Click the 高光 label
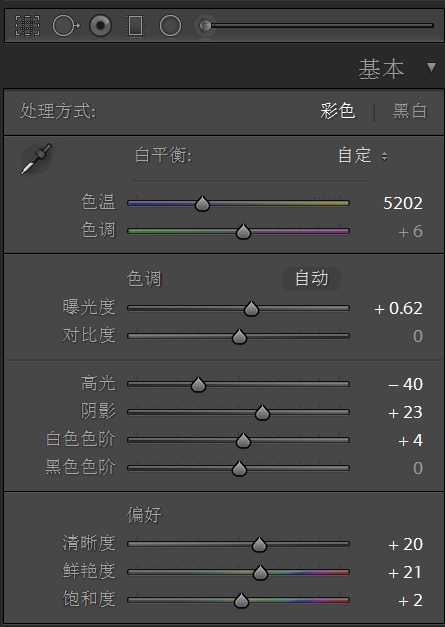 click(x=98, y=383)
